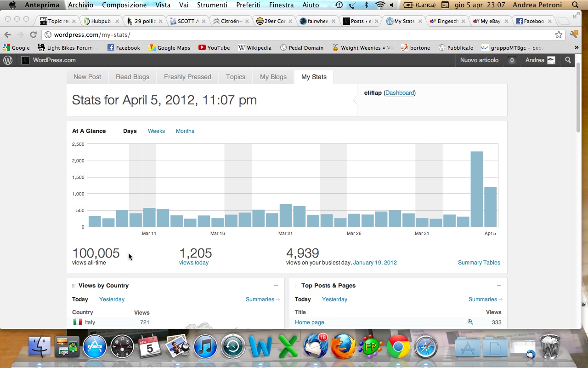Viewport: 588px width, 368px height.
Task: Open iTunes from the dock
Action: tap(205, 347)
